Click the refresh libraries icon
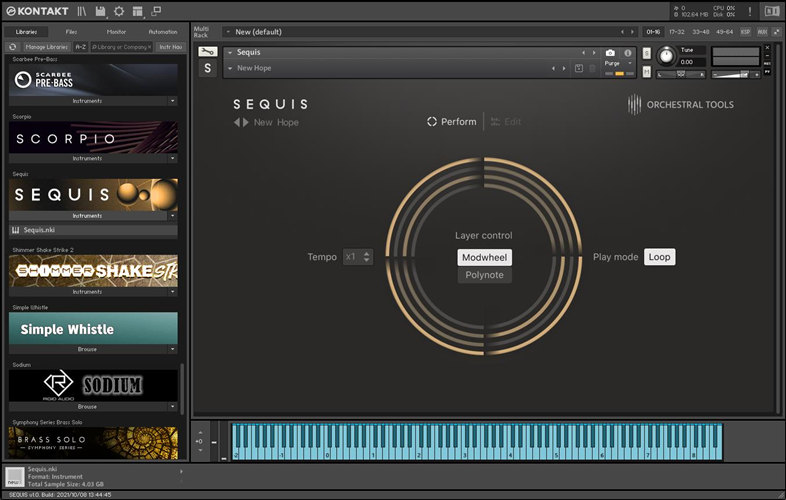786x500 pixels. coord(12,47)
